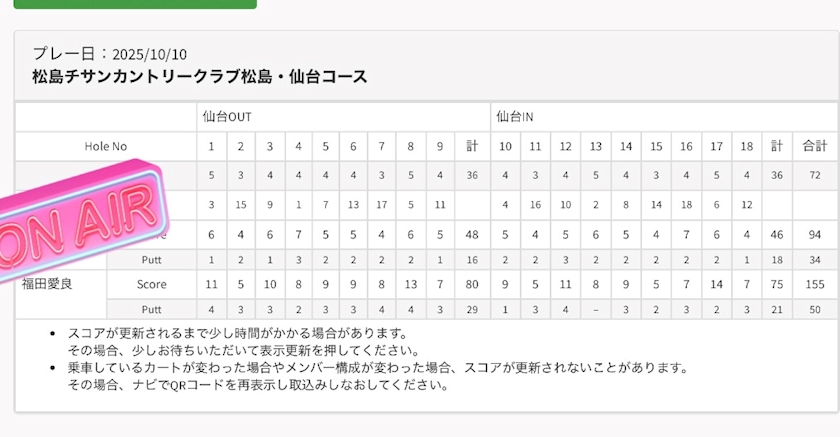Select the IN subtotal score 46
The height and width of the screenshot is (437, 840).
pos(776,235)
